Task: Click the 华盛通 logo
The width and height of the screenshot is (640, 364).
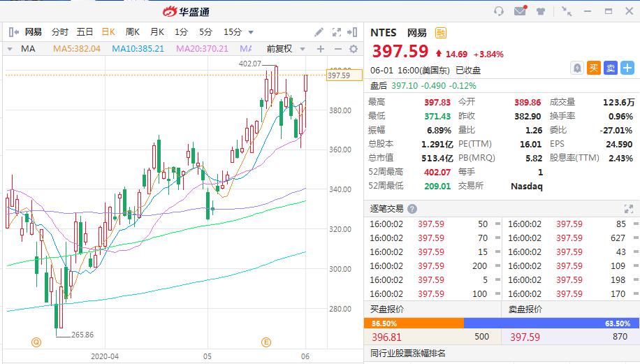Action: coord(186,11)
